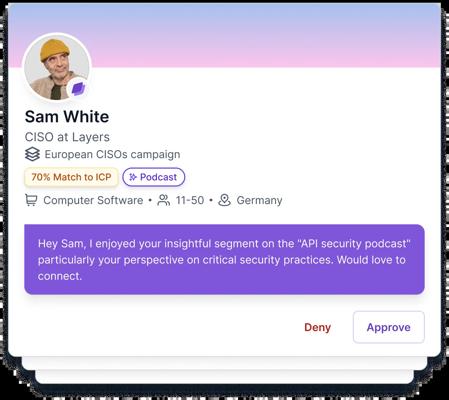449x400 pixels.
Task: Click the purple Layers company badge on avatar
Action: (x=79, y=89)
